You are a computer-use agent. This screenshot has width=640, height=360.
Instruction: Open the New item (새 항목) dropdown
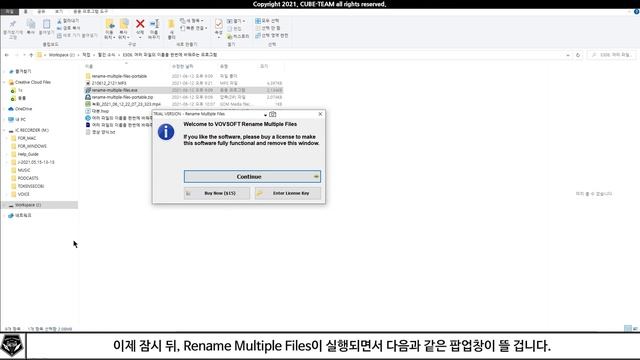(x=192, y=20)
